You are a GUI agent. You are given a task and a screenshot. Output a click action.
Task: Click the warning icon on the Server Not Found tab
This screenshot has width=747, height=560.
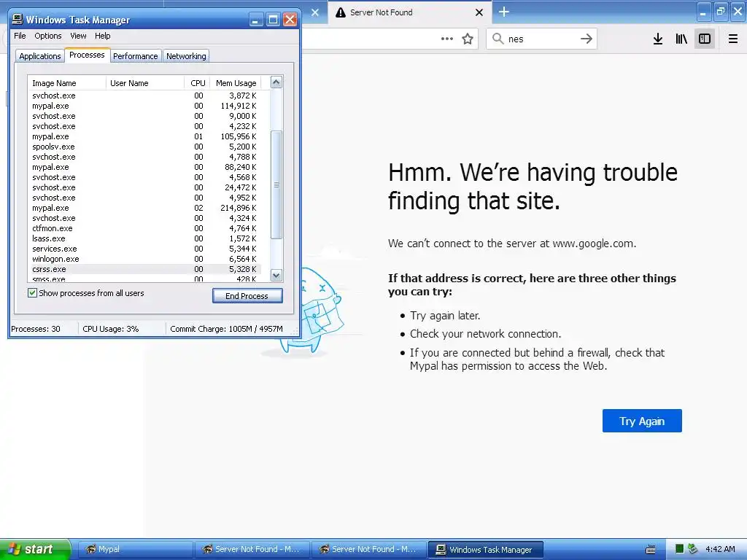click(x=340, y=12)
